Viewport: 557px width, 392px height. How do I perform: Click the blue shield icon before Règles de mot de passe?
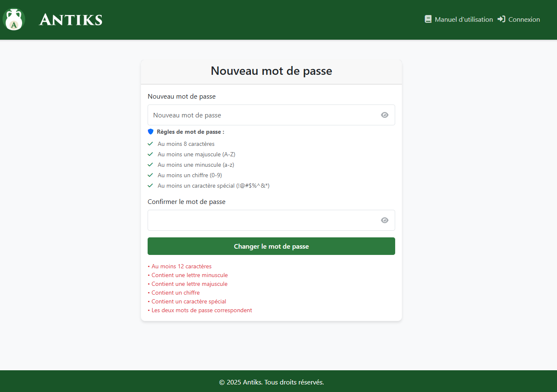pos(151,131)
